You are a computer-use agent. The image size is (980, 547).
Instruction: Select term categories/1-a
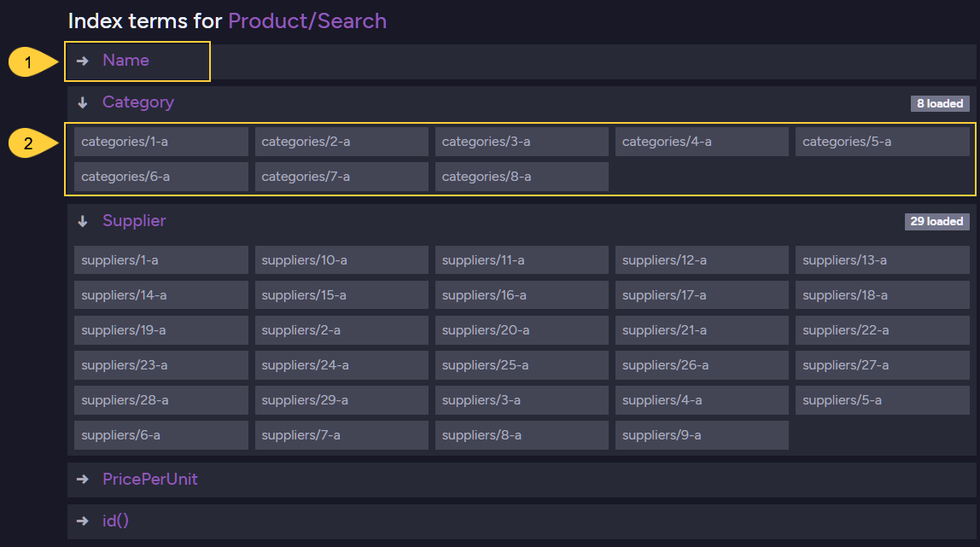pyautogui.click(x=161, y=142)
